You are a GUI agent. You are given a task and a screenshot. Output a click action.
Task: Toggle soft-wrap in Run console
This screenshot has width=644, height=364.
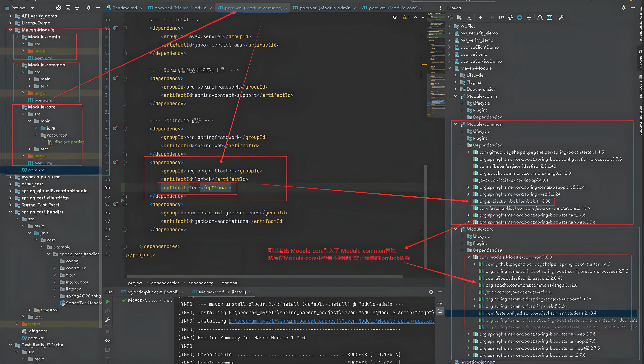click(x=440, y=302)
